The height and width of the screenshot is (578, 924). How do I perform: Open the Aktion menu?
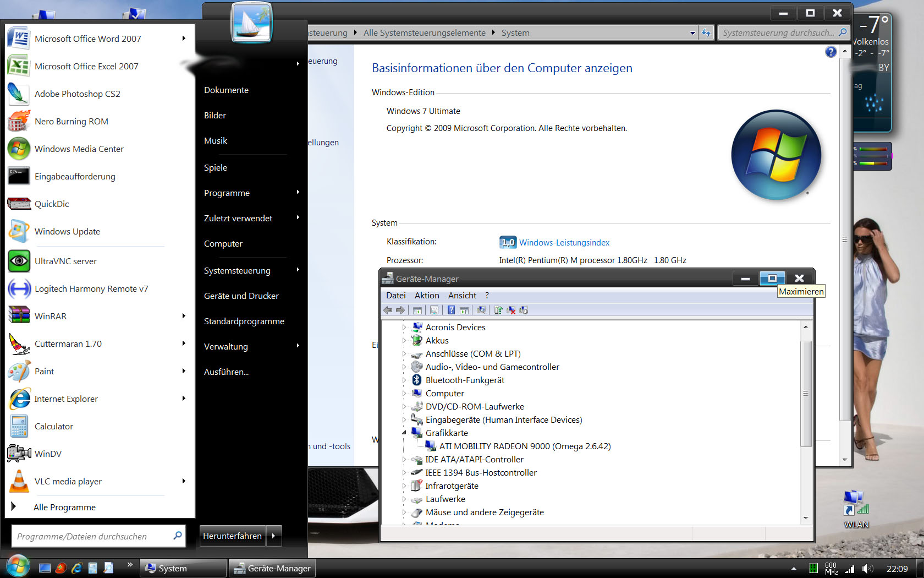[x=427, y=296]
